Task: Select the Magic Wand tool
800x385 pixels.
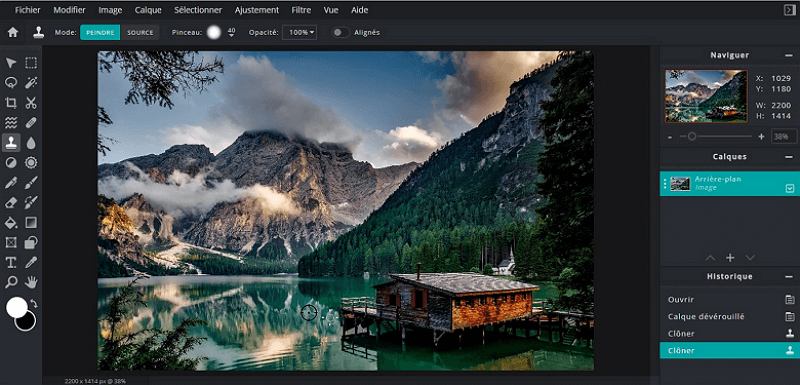Action: (31, 83)
